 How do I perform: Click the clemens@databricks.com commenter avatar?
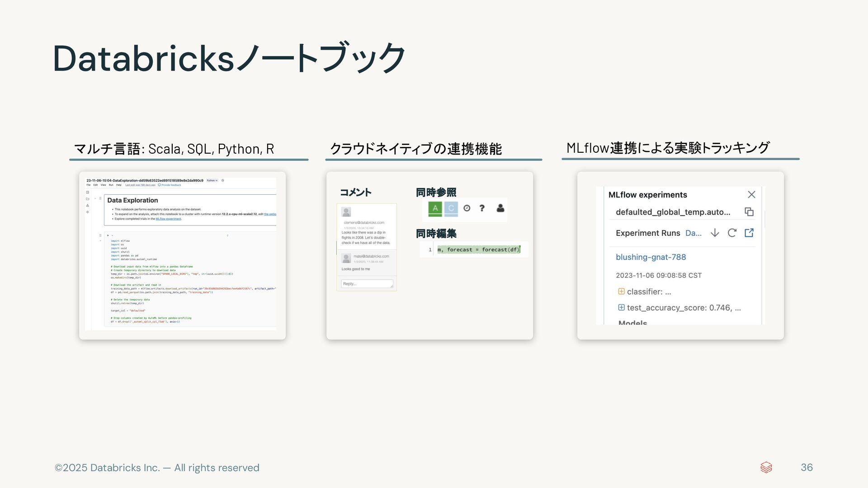pyautogui.click(x=346, y=212)
